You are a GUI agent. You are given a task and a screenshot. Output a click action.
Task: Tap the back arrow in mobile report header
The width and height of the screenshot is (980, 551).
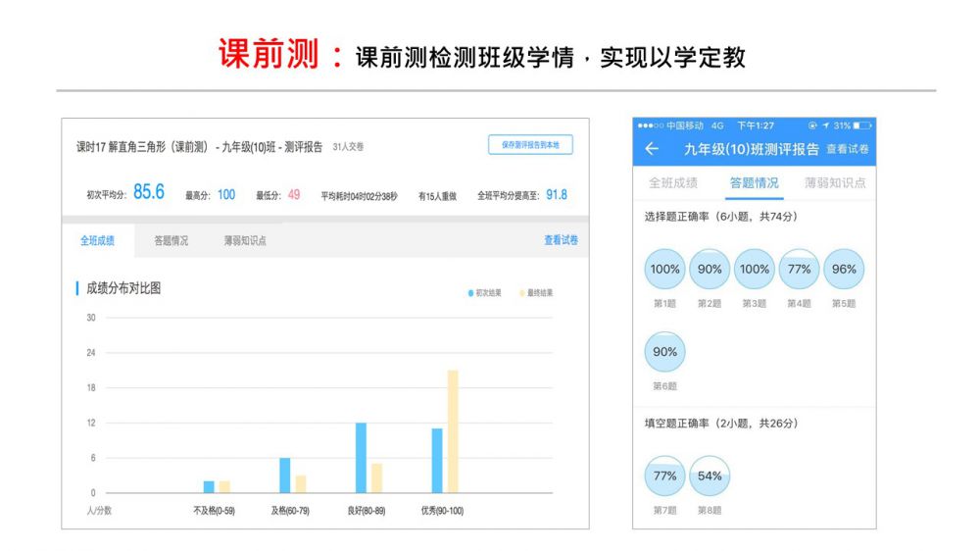[652, 149]
